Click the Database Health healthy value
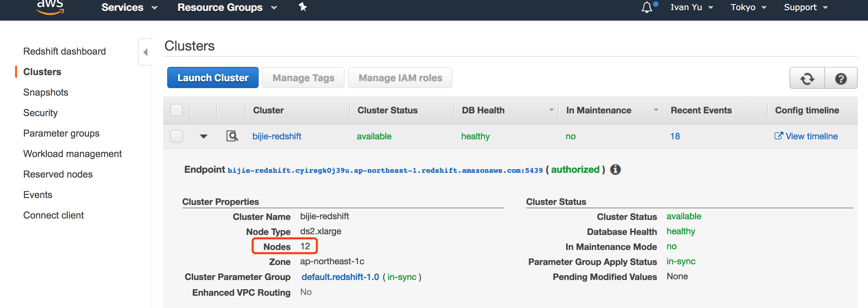This screenshot has width=868, height=308. pos(681,231)
